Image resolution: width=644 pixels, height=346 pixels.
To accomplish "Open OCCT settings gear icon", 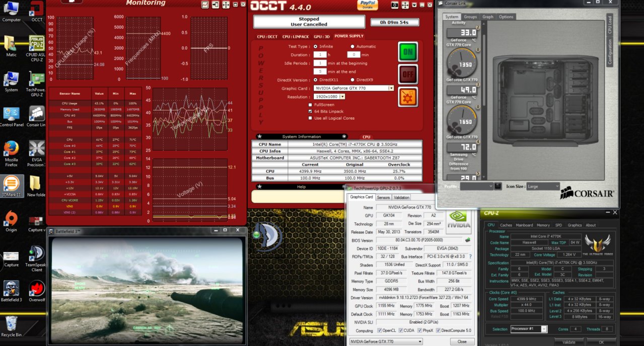I will click(x=408, y=97).
